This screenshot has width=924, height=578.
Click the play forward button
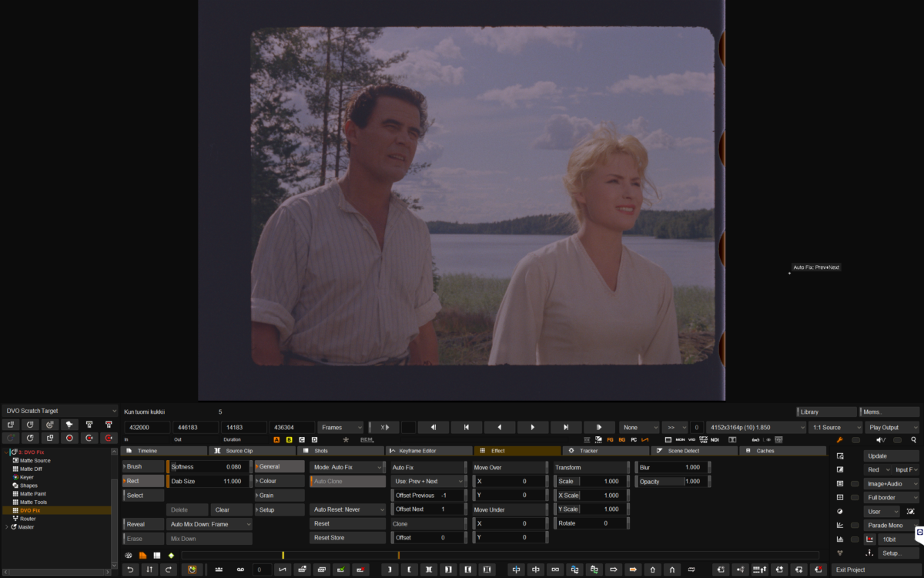coord(532,427)
